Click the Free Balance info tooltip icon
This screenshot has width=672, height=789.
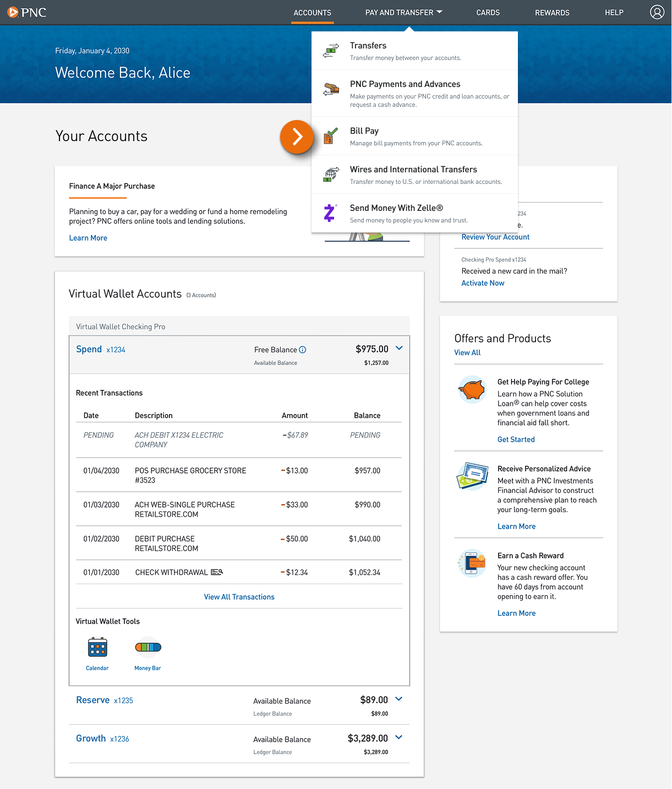303,350
